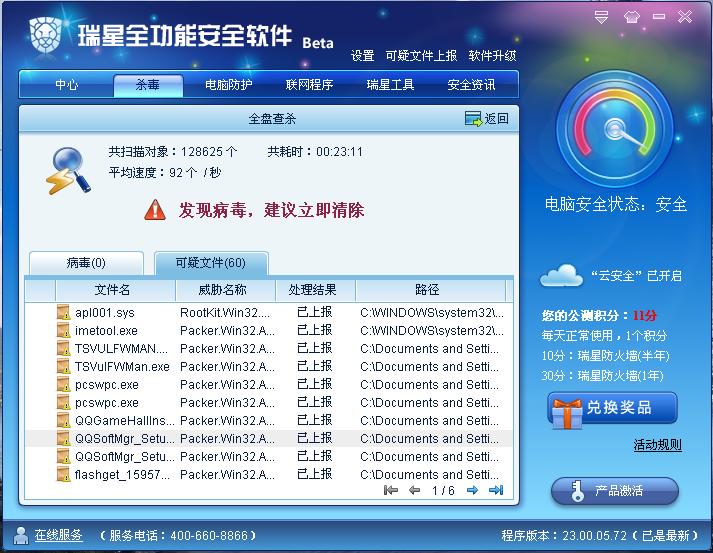
Task: Go to next results page
Action: point(472,490)
